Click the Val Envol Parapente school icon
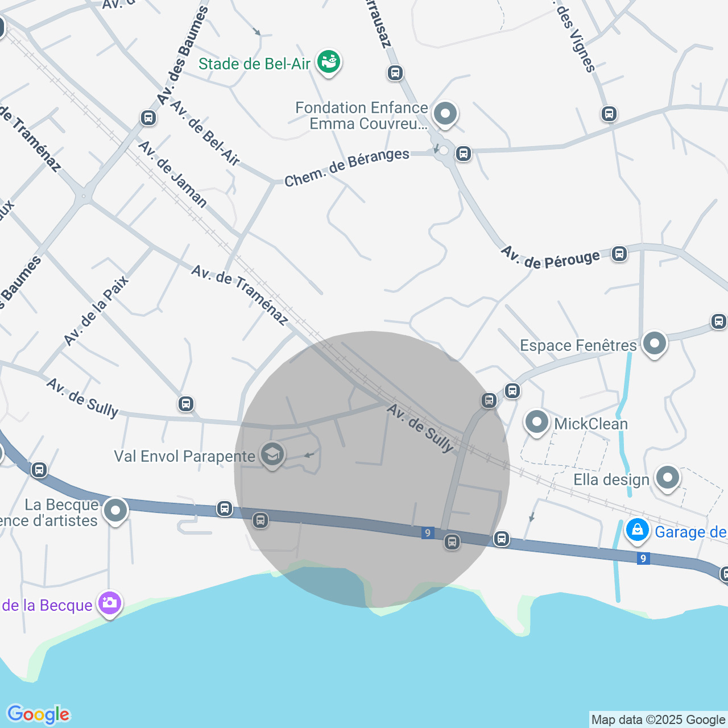Viewport: 728px width, 728px height. click(272, 454)
